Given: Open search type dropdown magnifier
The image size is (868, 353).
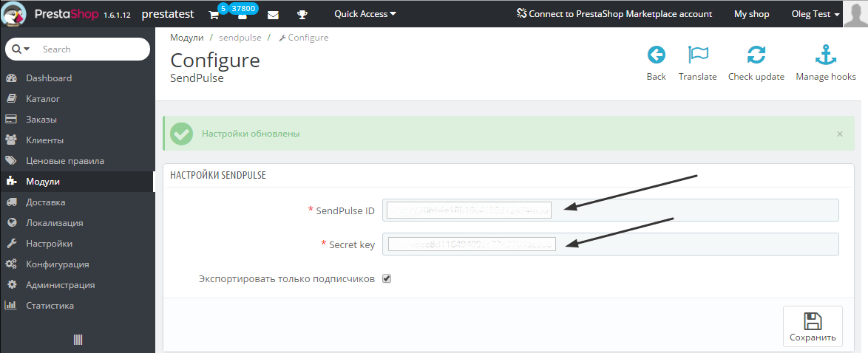Looking at the screenshot, I should [x=21, y=49].
